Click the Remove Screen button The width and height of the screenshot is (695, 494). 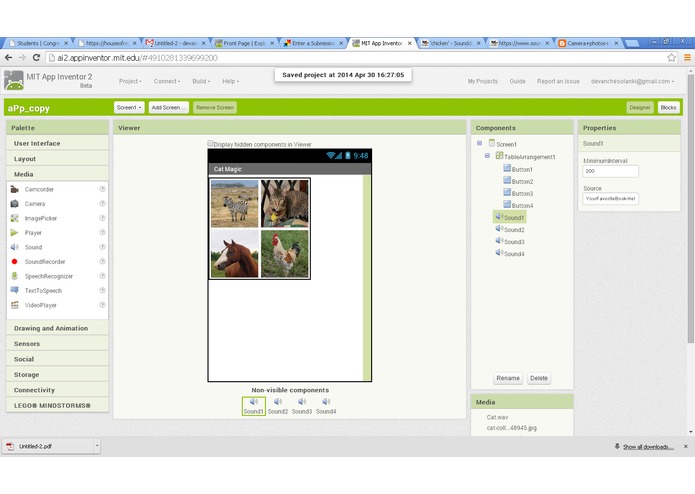(215, 108)
